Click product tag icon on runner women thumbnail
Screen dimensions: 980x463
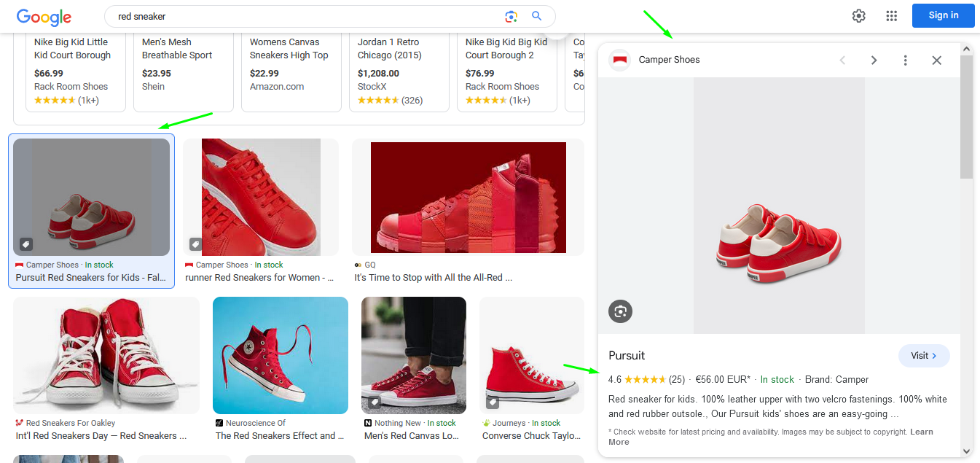tap(195, 244)
